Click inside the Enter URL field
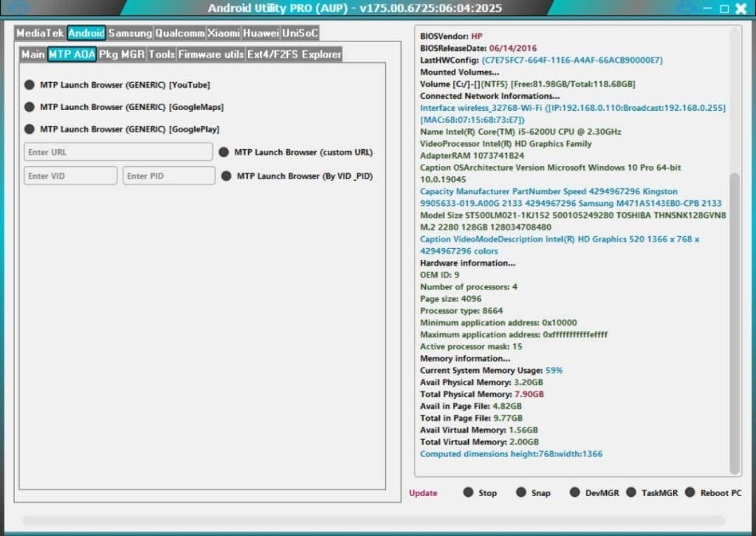This screenshot has height=536, width=756. point(118,152)
